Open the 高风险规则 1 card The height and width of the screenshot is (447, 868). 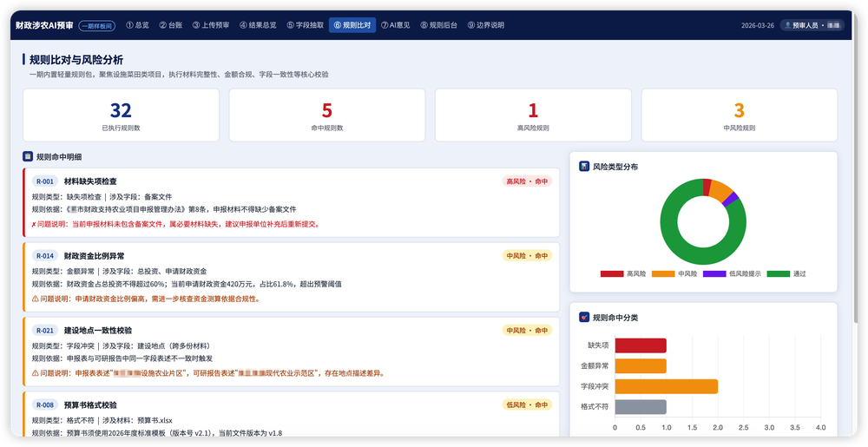pos(533,115)
